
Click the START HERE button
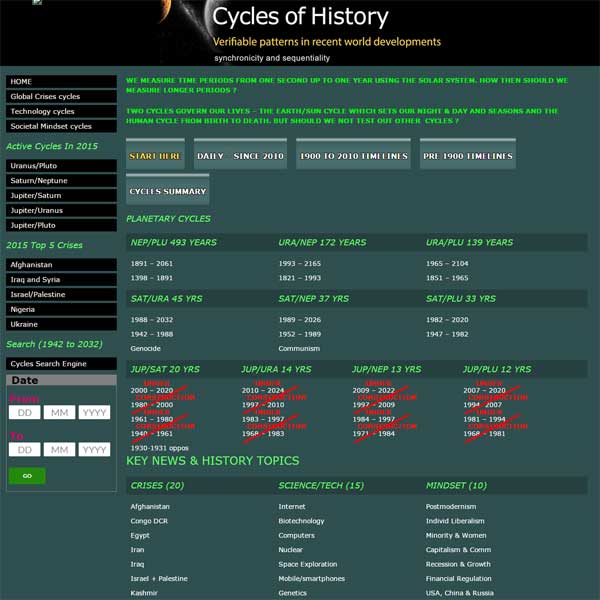[x=155, y=154]
